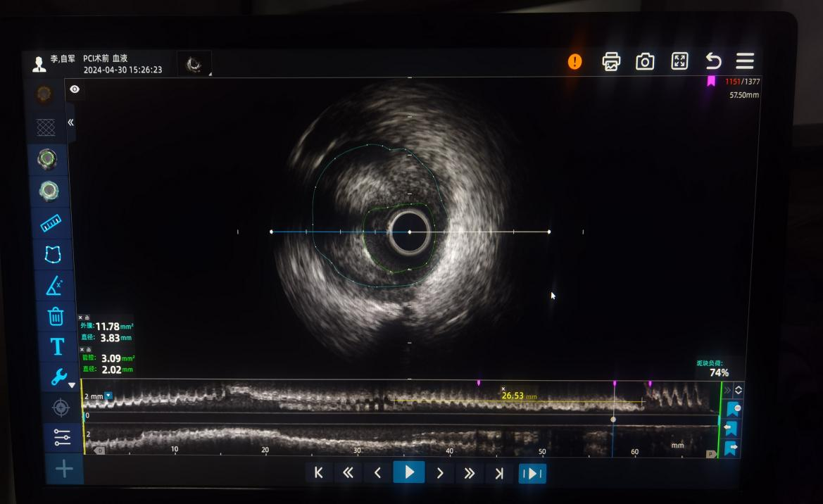Open the 2 mm scale dropdown
The height and width of the screenshot is (504, 823).
coord(108,396)
